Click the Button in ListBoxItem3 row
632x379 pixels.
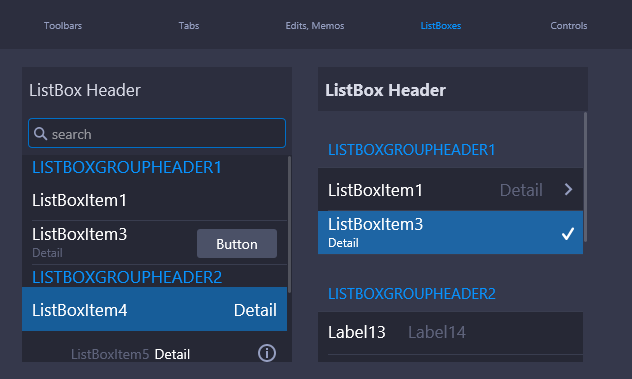tap(237, 244)
